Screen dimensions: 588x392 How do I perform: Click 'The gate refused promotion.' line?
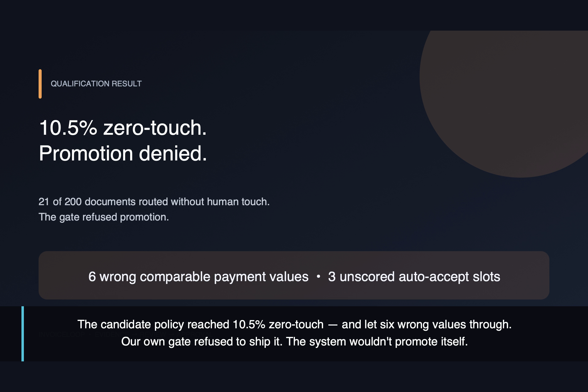[x=104, y=217]
